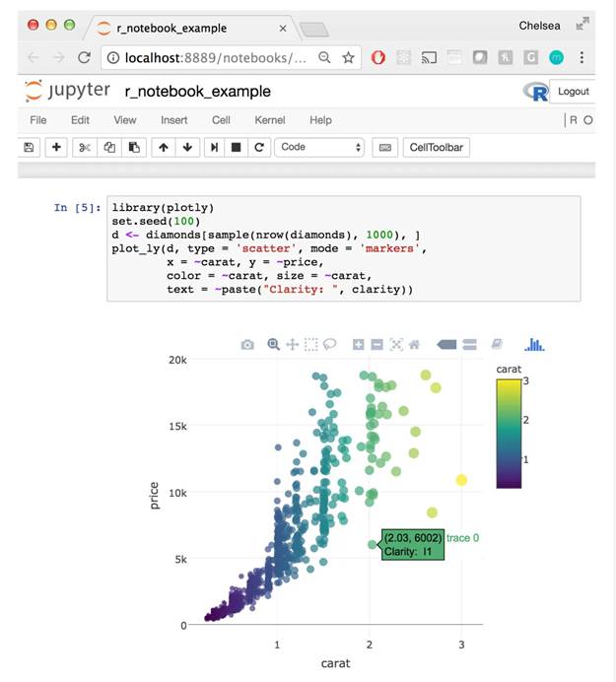Bookmark this page with the star icon

tap(348, 57)
